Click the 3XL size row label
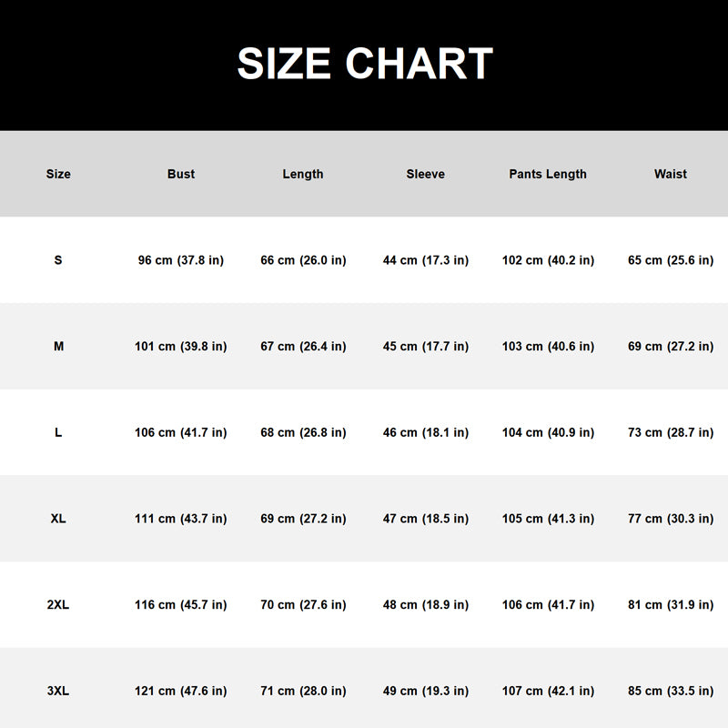The height and width of the screenshot is (728, 728). [58, 692]
